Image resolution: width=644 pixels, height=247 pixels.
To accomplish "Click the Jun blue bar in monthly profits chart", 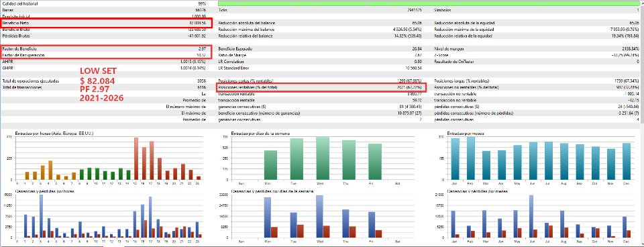I will (531, 216).
